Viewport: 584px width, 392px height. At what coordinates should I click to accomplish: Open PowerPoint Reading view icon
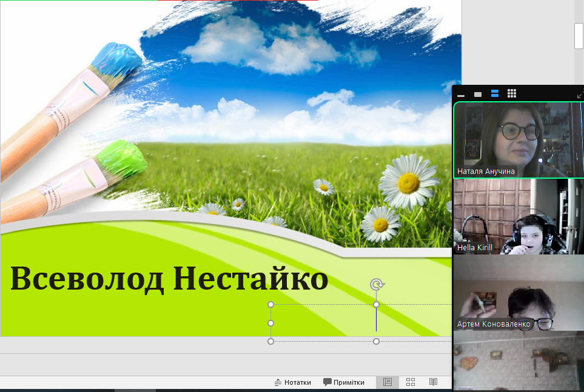tap(433, 382)
